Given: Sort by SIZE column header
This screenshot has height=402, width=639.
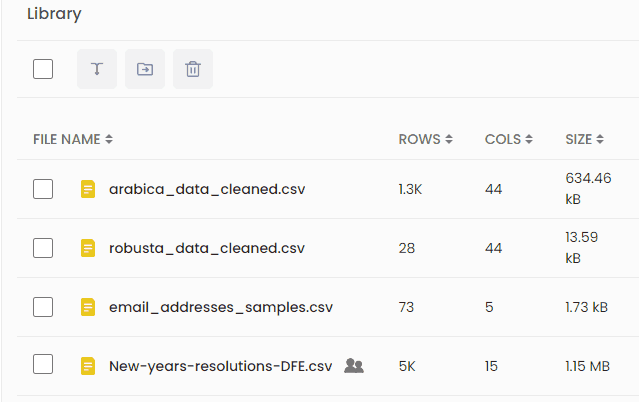Looking at the screenshot, I should [x=584, y=139].
